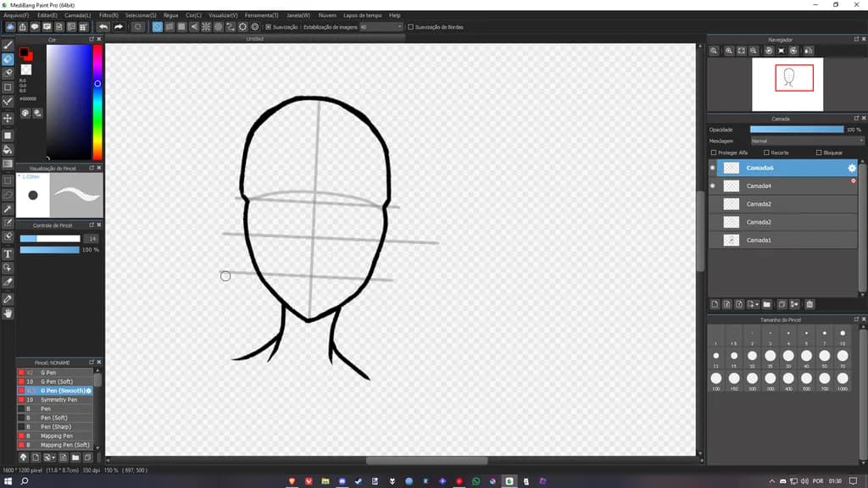
Task: Click the horizontal canvas scrollbar
Action: [426, 460]
